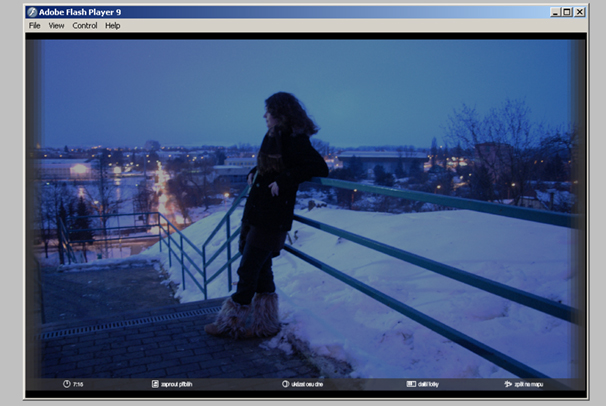
Task: Open the View menu
Action: (56, 25)
